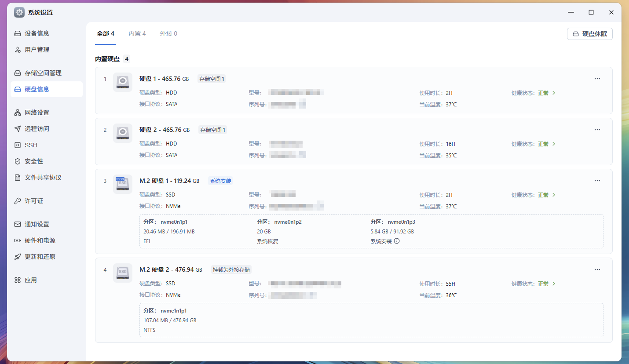629x364 pixels.
Task: Click the 硬件和电源 battery icon
Action: pyautogui.click(x=18, y=240)
